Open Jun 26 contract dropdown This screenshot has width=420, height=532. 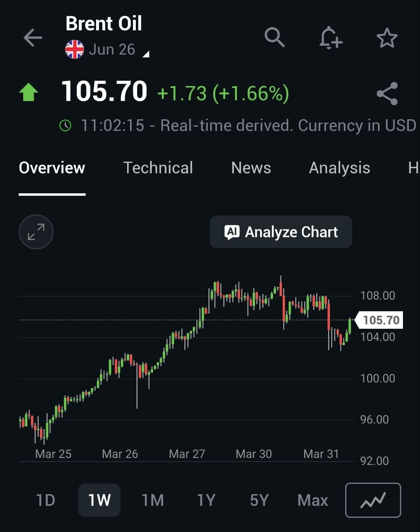click(112, 49)
